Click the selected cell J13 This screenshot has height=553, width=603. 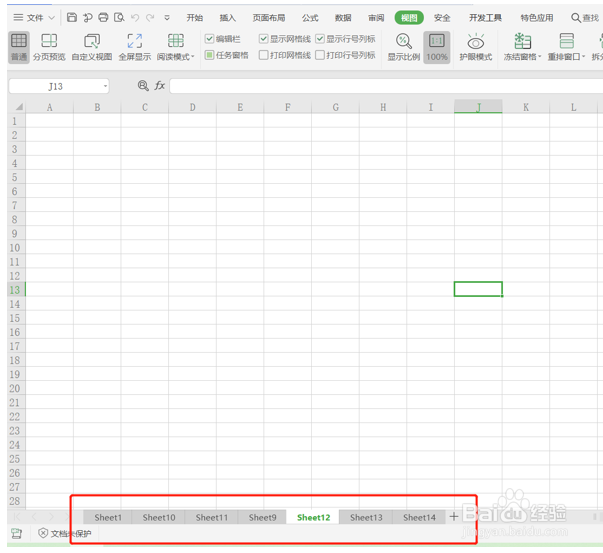click(x=478, y=289)
